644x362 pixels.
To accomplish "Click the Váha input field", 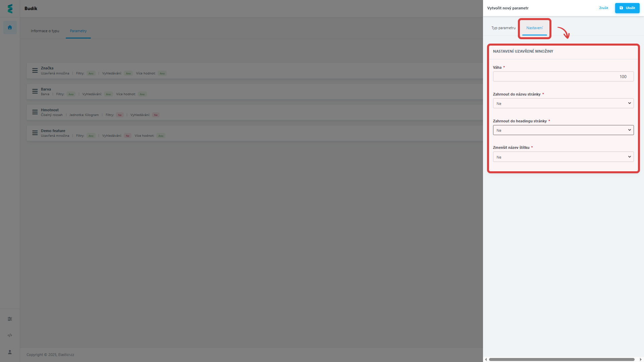I will pyautogui.click(x=563, y=76).
